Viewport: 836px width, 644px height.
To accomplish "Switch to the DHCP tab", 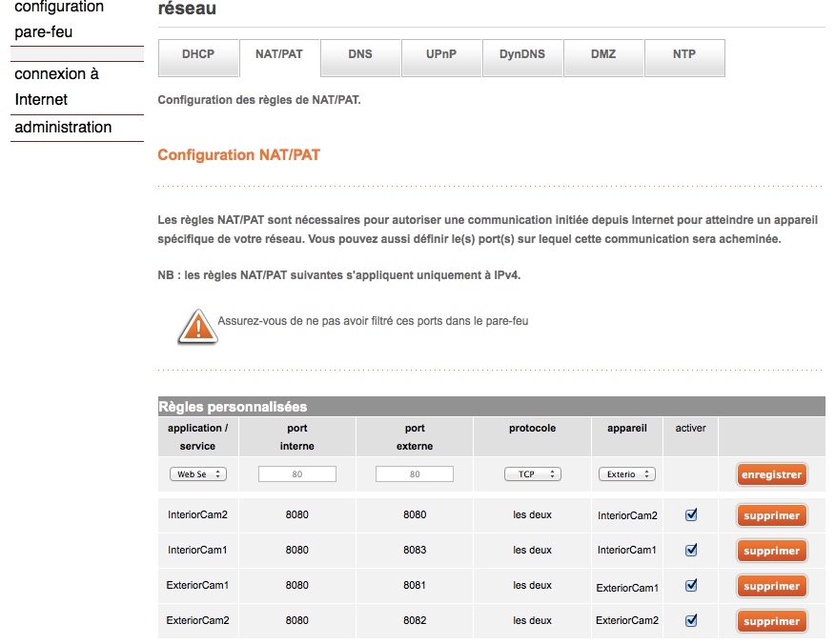I will coord(198,55).
